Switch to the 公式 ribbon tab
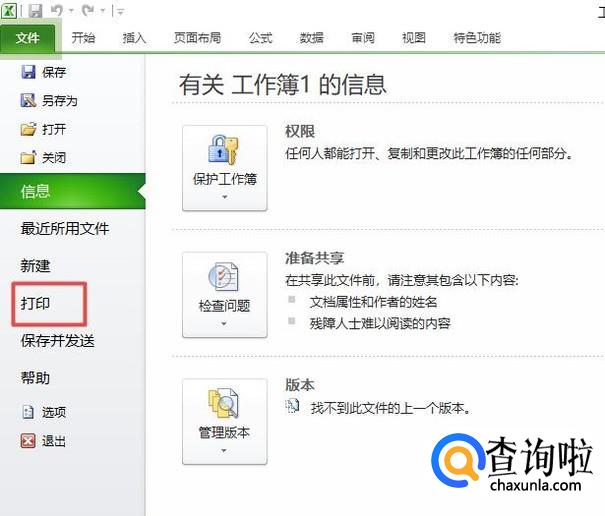The image size is (605, 516). click(x=260, y=37)
